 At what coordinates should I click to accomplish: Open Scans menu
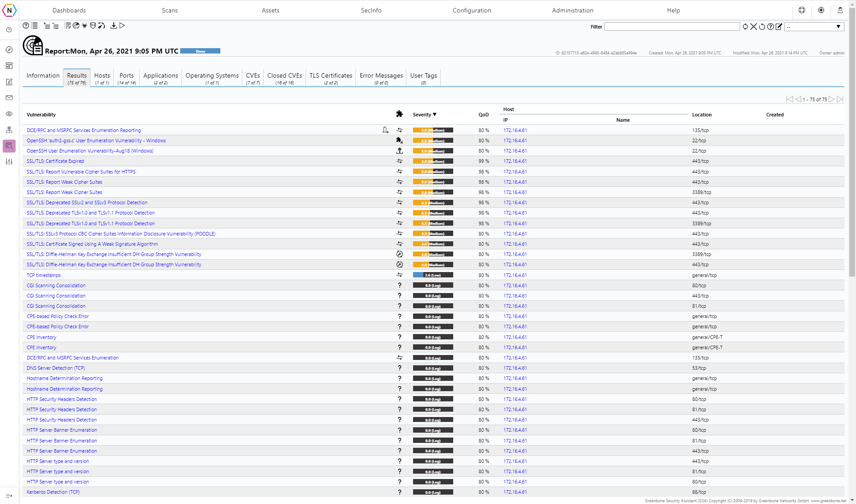(x=170, y=10)
